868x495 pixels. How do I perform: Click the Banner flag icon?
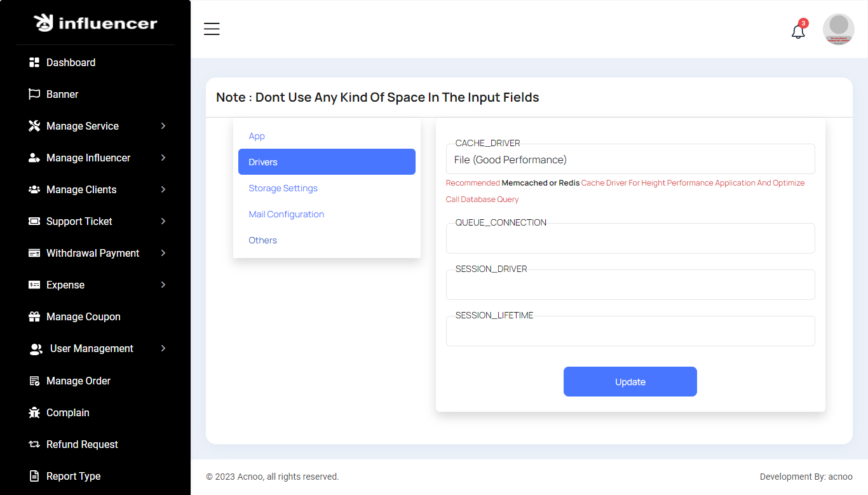coord(34,94)
